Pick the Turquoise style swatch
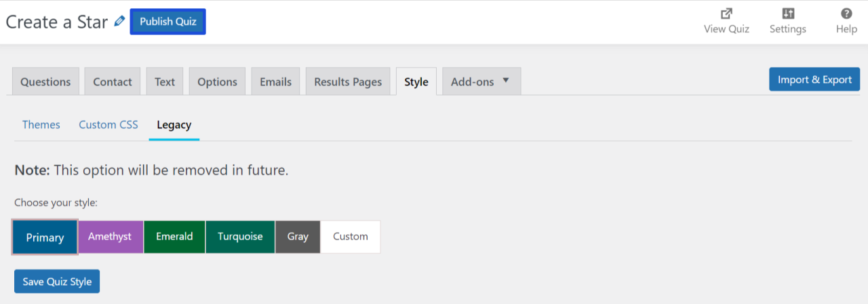 (240, 237)
